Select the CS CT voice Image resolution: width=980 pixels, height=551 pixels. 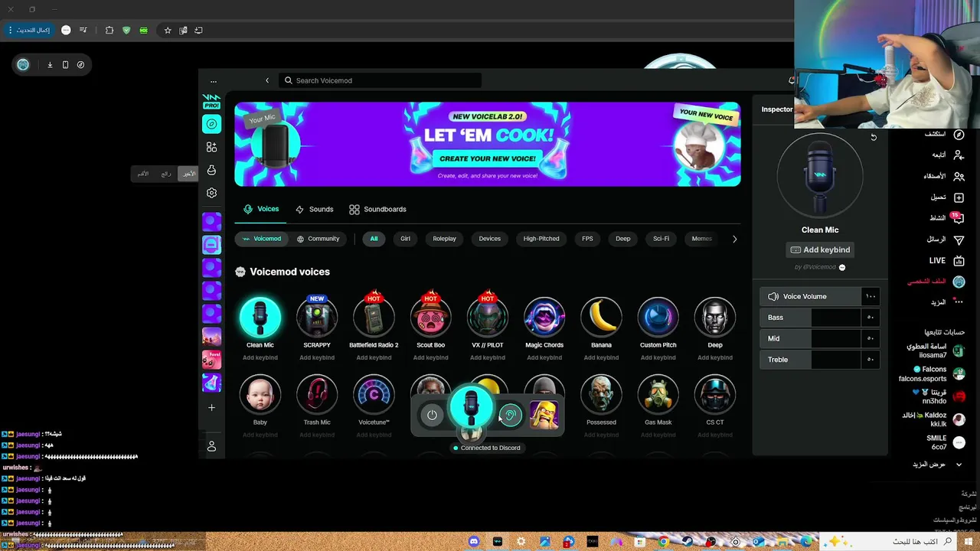pos(715,395)
